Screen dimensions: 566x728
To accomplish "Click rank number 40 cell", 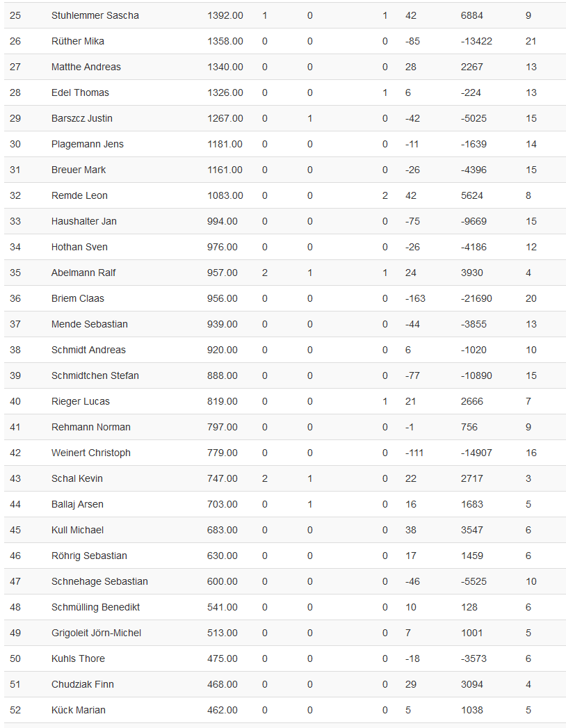I will pos(15,401).
